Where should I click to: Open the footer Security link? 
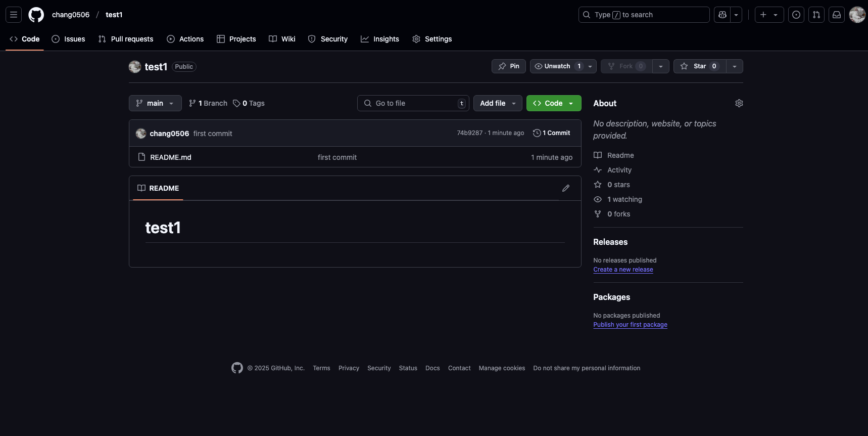[379, 368]
